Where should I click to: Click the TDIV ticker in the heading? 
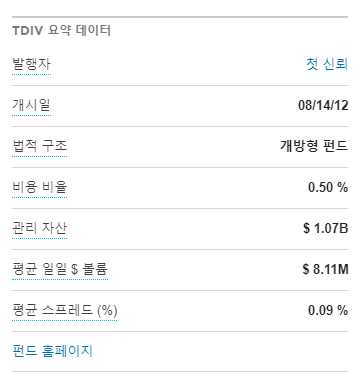[28, 31]
